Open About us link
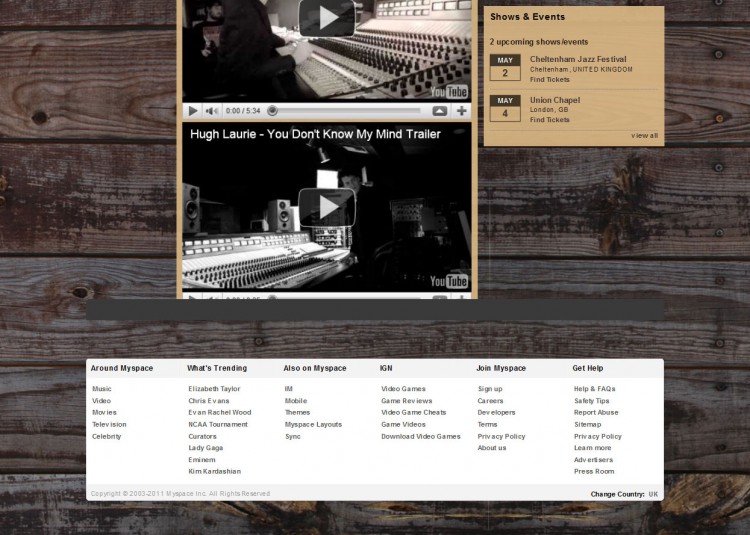 [492, 448]
